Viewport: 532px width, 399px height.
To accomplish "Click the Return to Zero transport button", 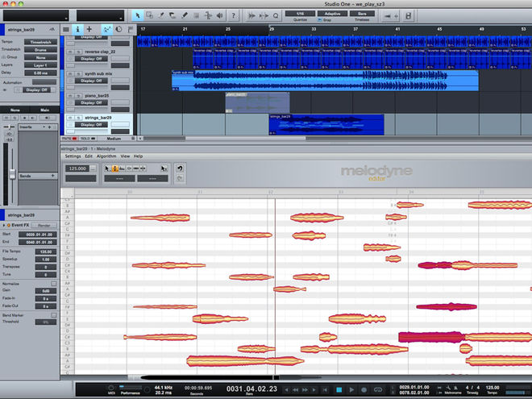I will click(x=325, y=390).
